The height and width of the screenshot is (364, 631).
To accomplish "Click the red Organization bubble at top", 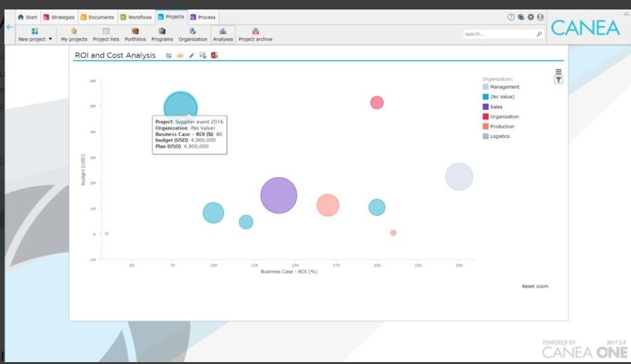I will (377, 103).
